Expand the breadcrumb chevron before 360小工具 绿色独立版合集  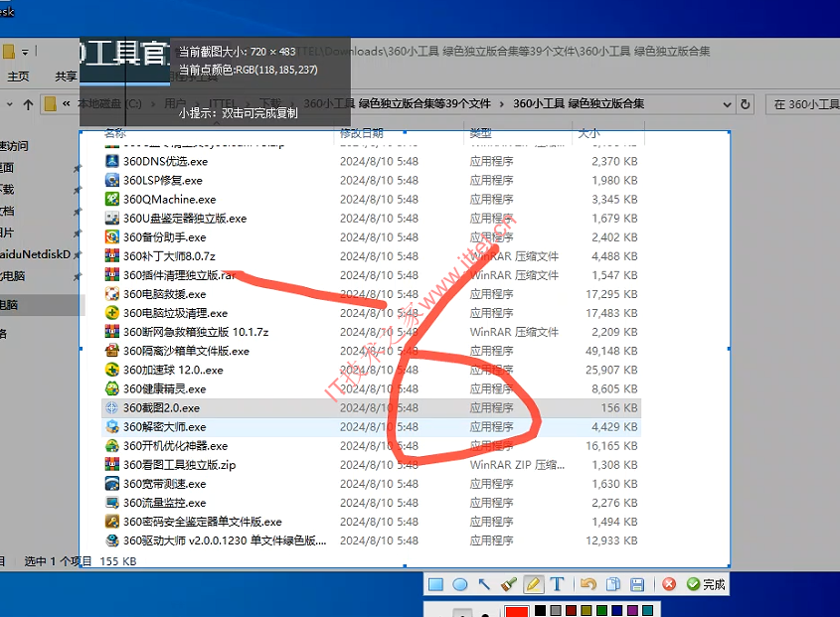(x=502, y=104)
